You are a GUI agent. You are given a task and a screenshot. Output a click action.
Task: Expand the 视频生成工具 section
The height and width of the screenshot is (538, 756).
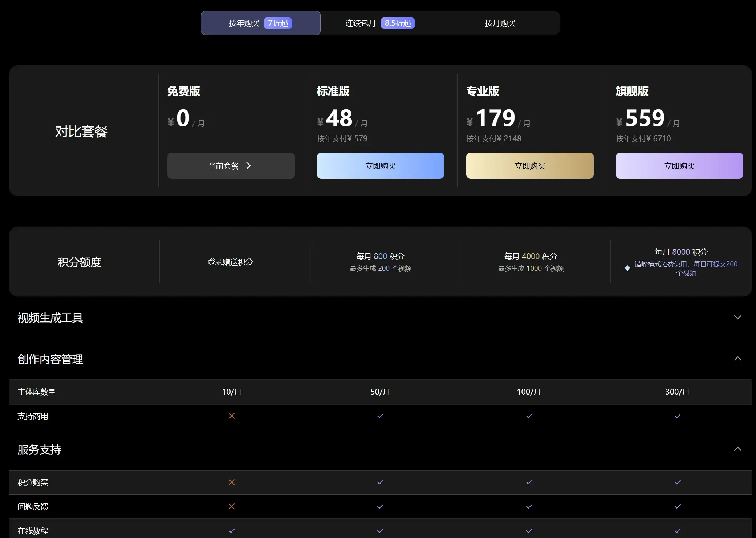(x=737, y=317)
